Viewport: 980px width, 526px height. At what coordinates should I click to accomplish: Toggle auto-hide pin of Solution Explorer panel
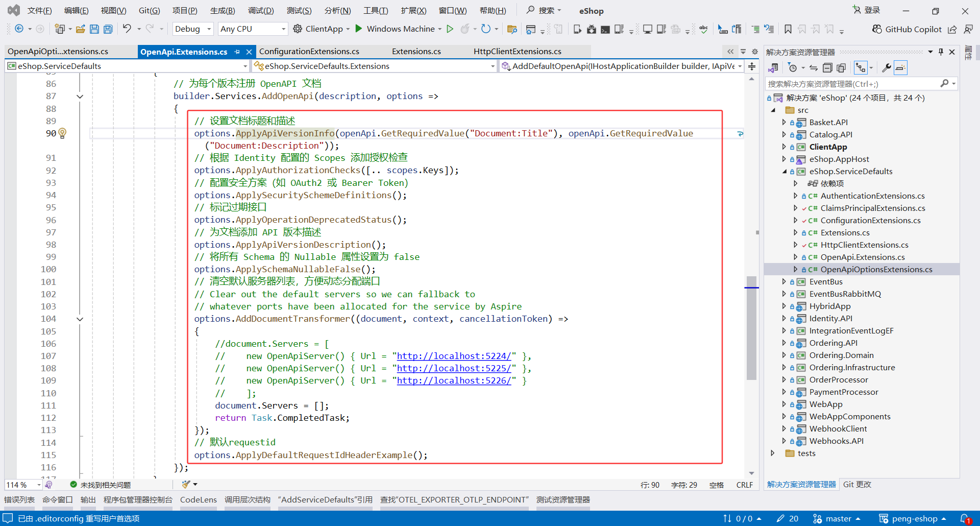pos(941,52)
